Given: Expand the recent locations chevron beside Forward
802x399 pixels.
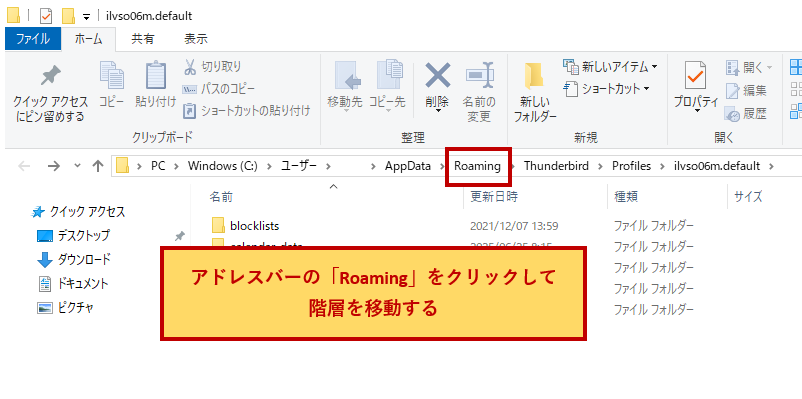Looking at the screenshot, I should click(x=77, y=165).
